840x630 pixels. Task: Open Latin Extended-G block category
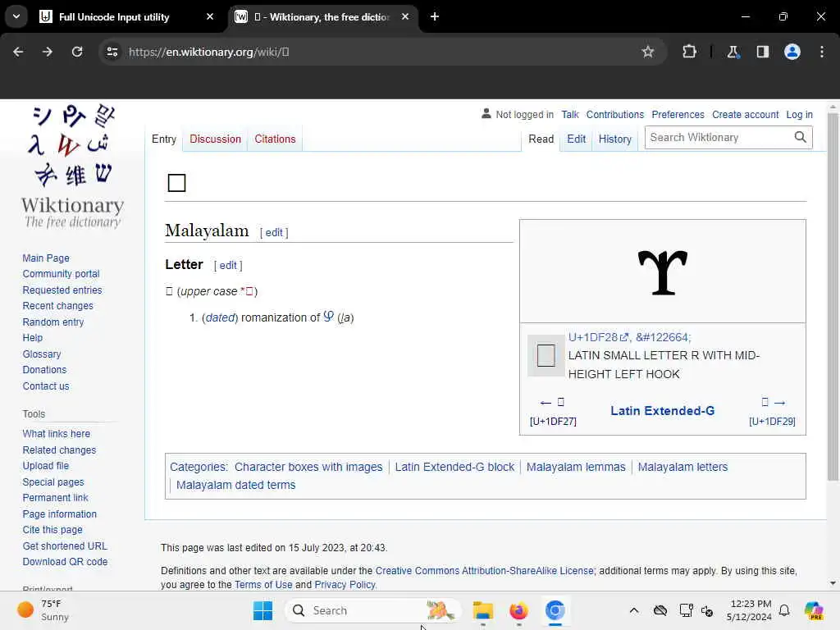click(454, 467)
